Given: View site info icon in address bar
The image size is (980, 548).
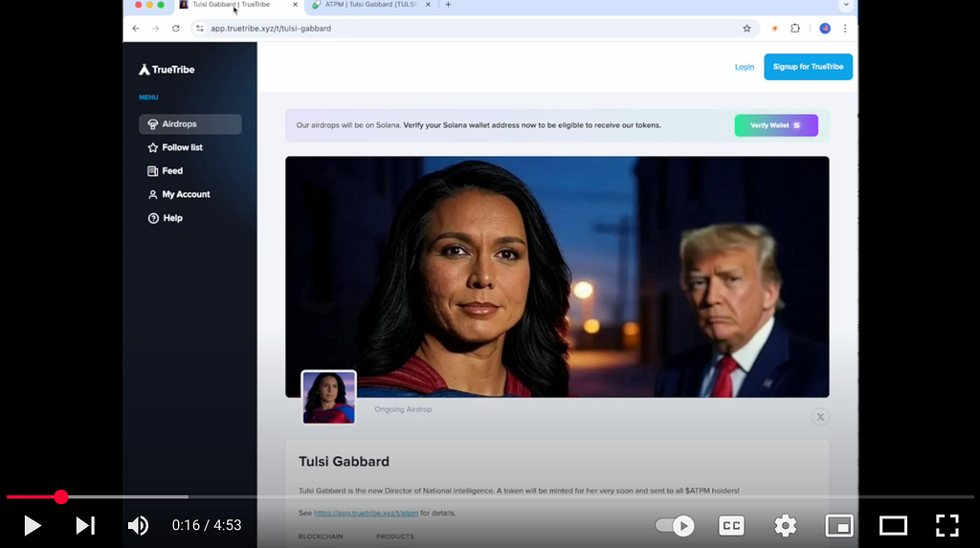Looking at the screenshot, I should pos(199,28).
